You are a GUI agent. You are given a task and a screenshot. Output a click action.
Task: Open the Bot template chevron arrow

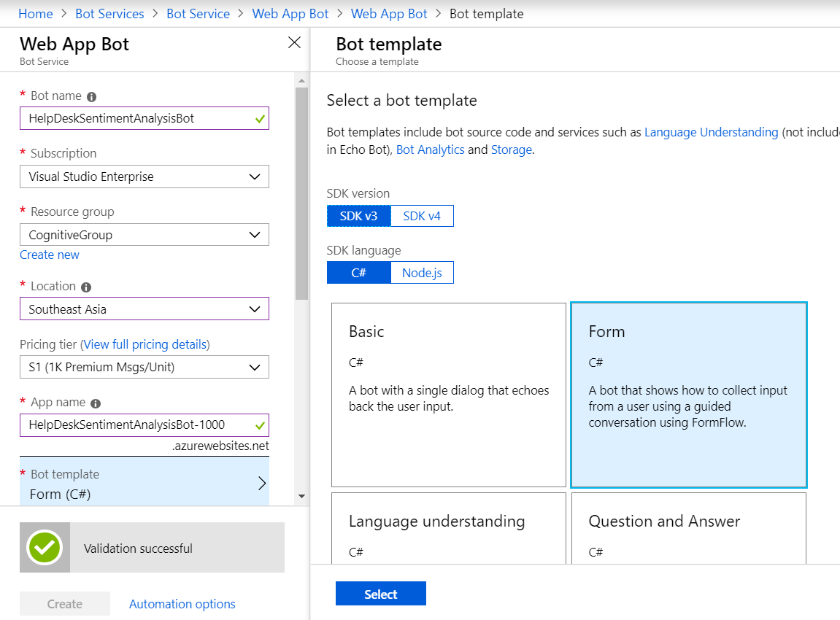[262, 484]
